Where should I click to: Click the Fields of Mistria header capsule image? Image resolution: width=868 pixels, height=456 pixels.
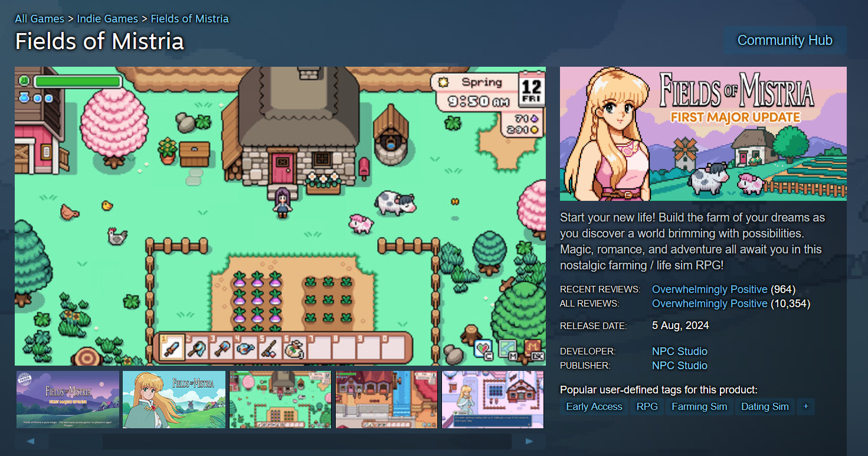pyautogui.click(x=703, y=133)
